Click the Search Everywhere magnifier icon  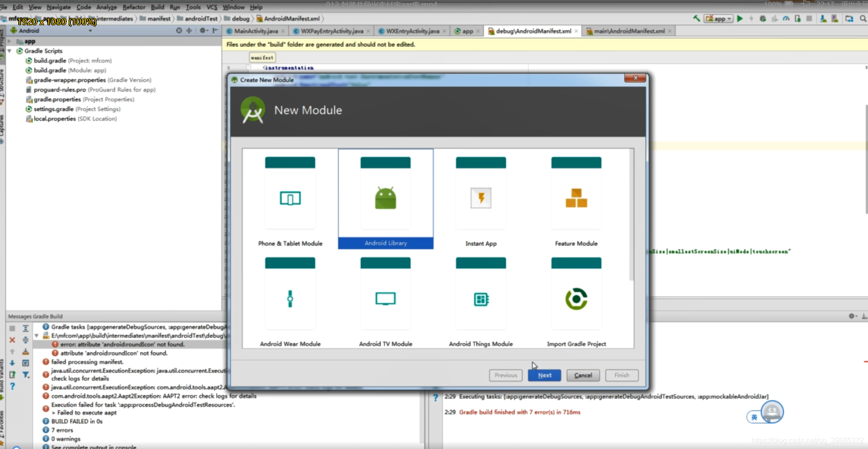(x=863, y=18)
